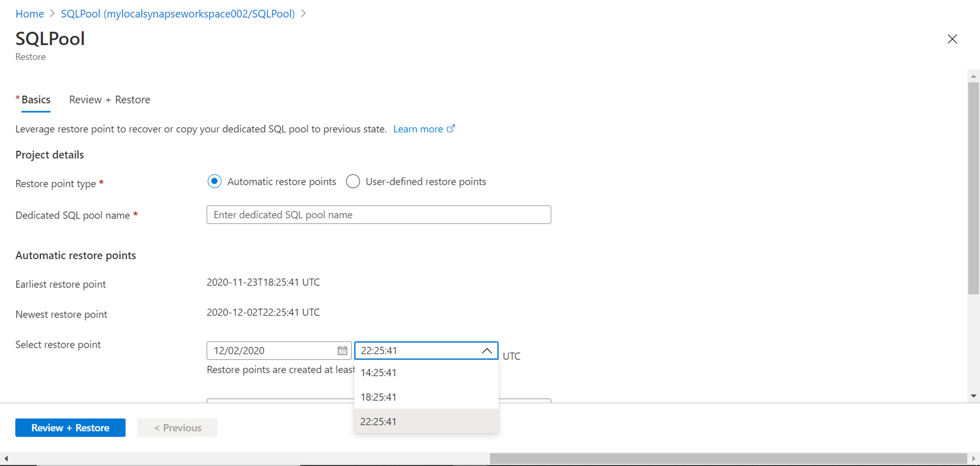Close the SQLPool restore pane
980x466 pixels.
952,39
